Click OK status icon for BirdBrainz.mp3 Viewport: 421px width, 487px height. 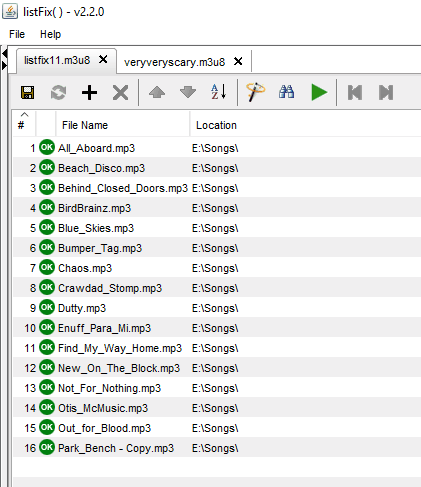tap(47, 207)
